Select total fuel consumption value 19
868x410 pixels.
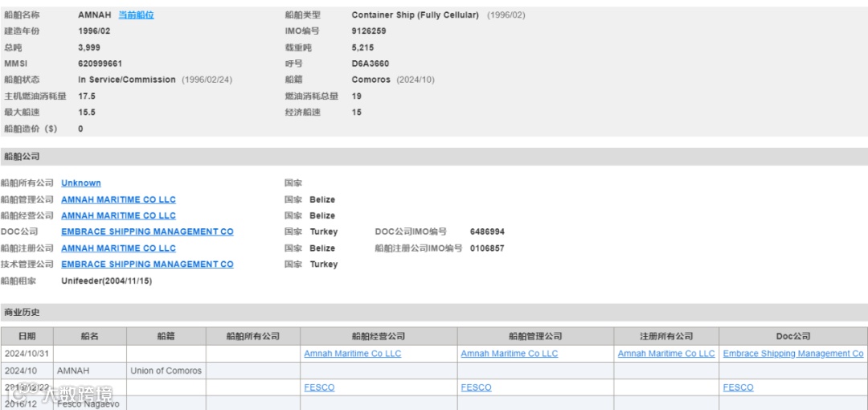pyautogui.click(x=357, y=96)
